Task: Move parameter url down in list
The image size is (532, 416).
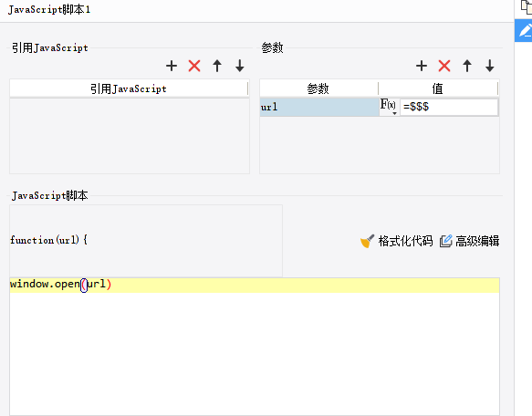Action: (x=490, y=66)
